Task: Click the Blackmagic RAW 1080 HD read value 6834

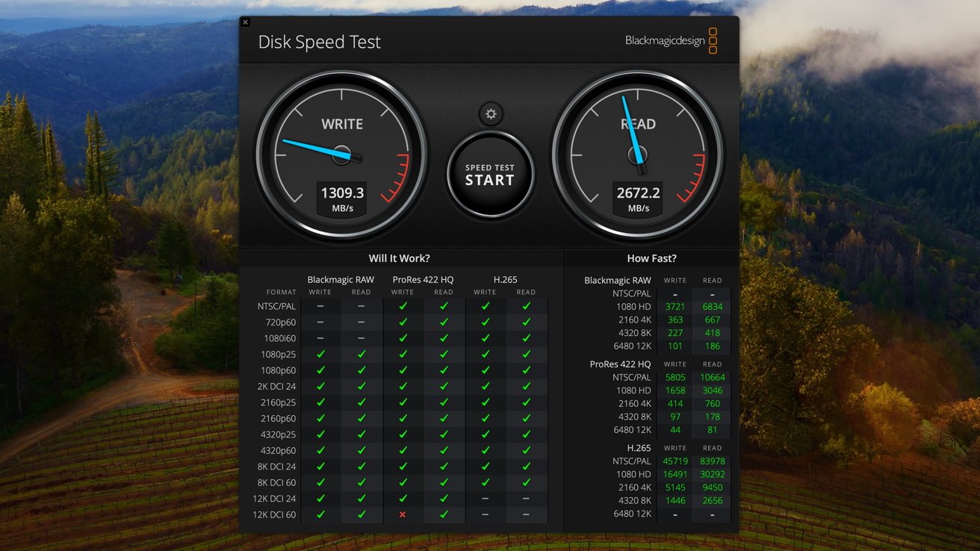Action: click(x=712, y=307)
